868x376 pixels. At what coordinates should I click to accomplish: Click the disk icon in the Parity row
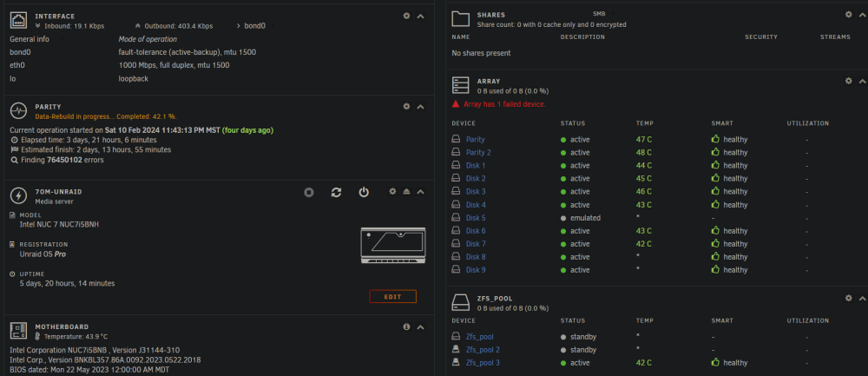[x=457, y=140]
